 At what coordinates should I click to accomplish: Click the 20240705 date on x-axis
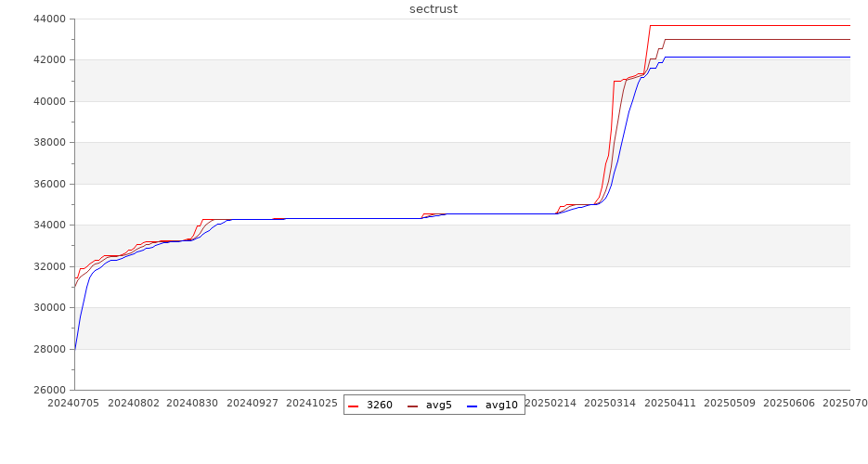click(74, 404)
